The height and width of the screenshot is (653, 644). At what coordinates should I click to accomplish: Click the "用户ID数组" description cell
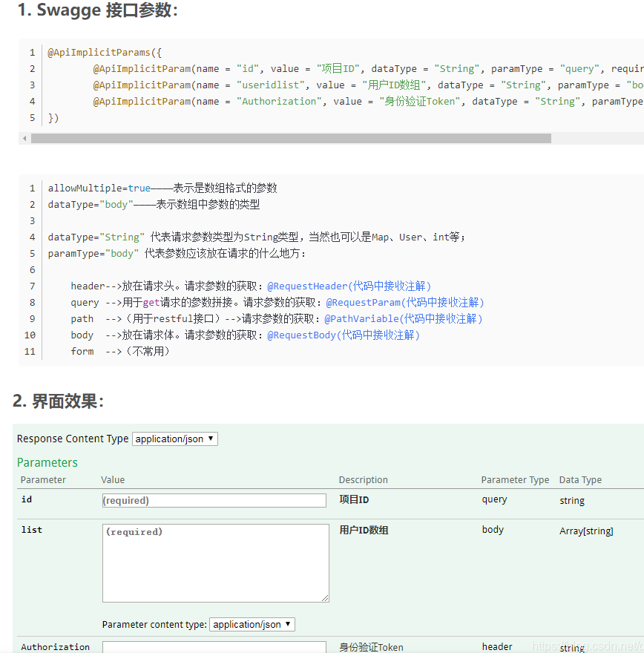(x=364, y=530)
